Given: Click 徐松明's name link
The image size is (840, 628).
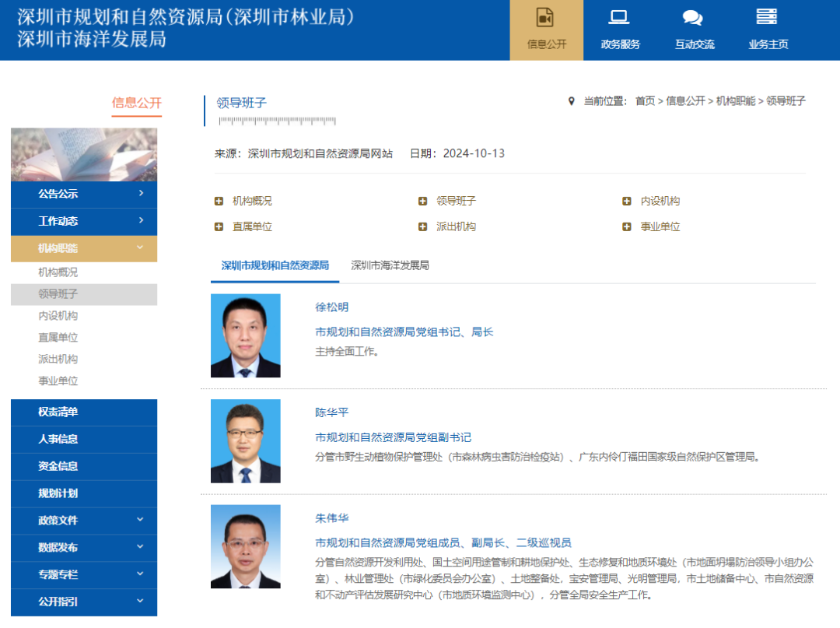Looking at the screenshot, I should pos(332,307).
